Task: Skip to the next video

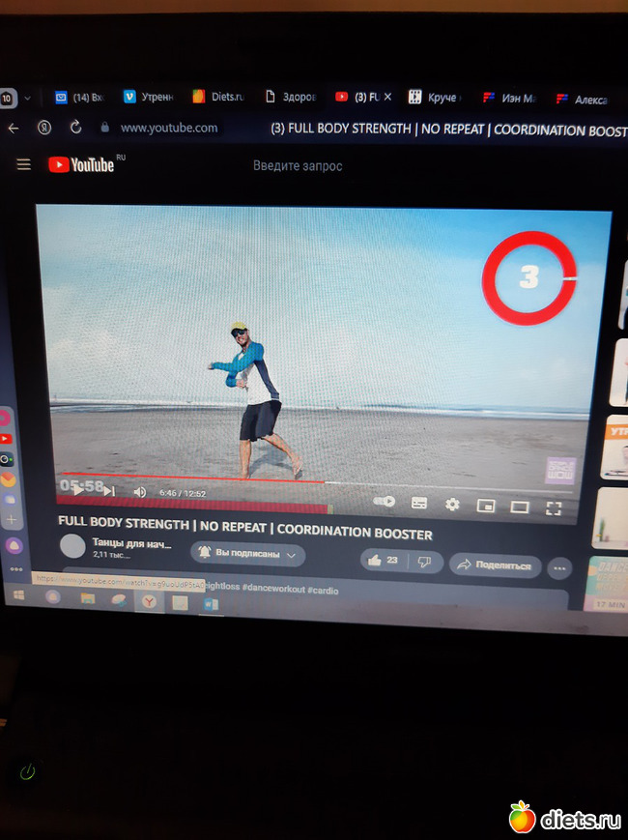Action: click(110, 491)
